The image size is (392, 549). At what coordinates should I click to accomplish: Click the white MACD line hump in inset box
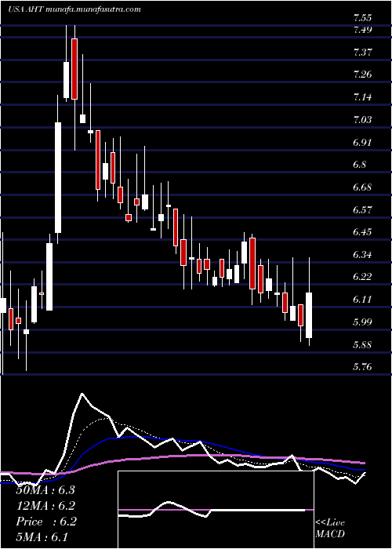pos(170,503)
